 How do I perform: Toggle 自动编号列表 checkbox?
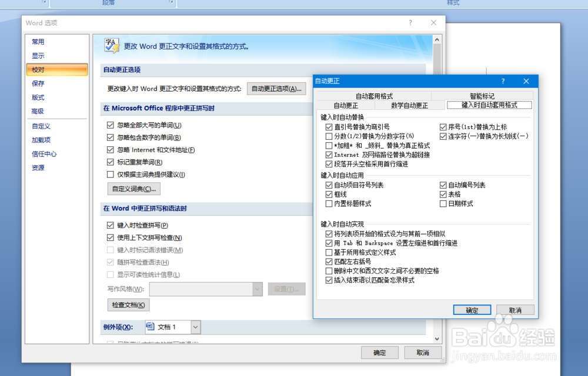[443, 185]
